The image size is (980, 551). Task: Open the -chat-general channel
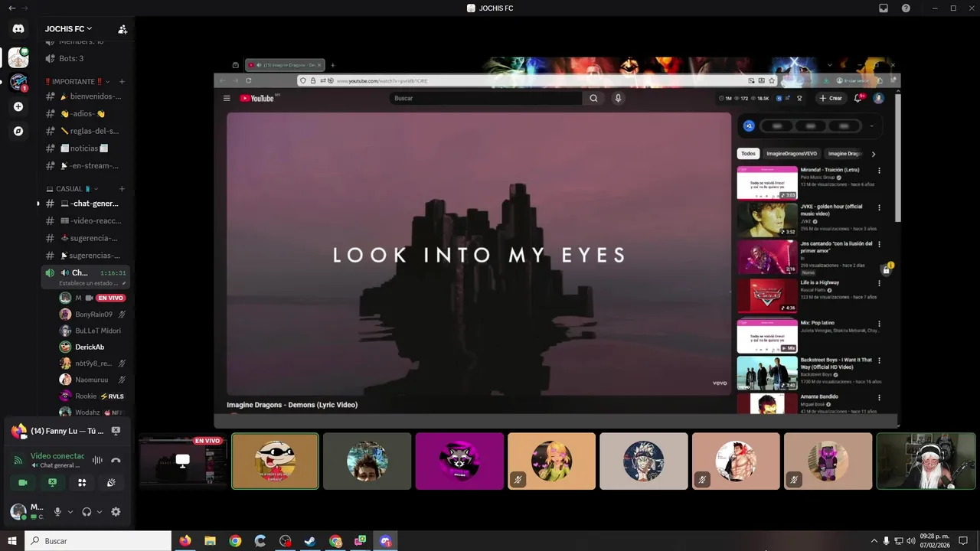point(84,204)
